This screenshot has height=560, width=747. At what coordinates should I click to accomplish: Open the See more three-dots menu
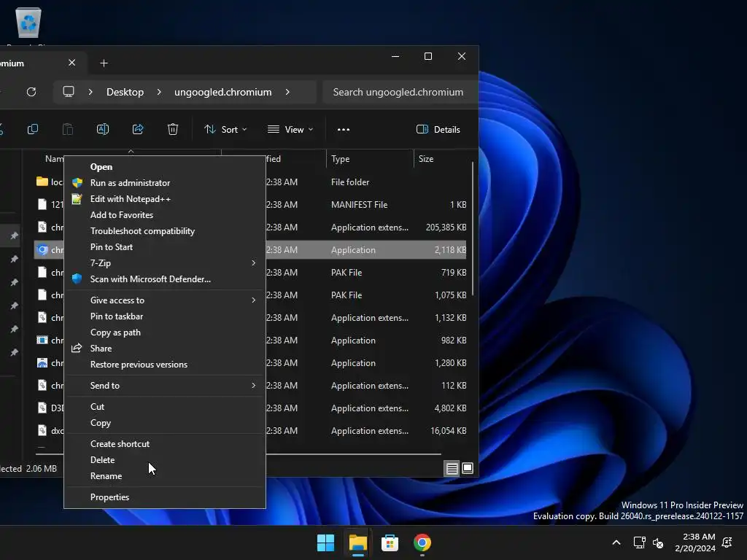click(x=344, y=130)
